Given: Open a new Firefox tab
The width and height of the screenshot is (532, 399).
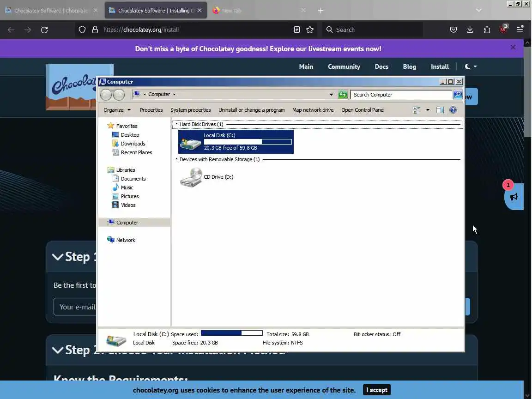Looking at the screenshot, I should [320, 11].
